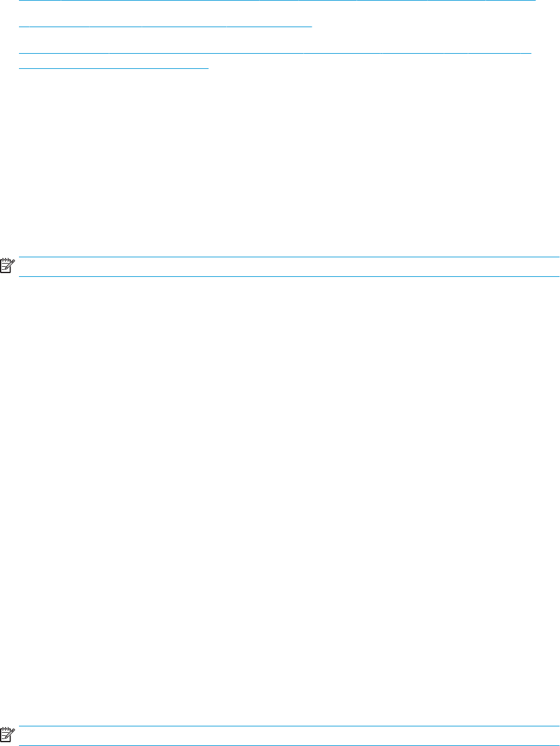Click the blue rule above upper note icon
Viewport: 560px width, 746px height.
pyautogui.click(x=289, y=257)
